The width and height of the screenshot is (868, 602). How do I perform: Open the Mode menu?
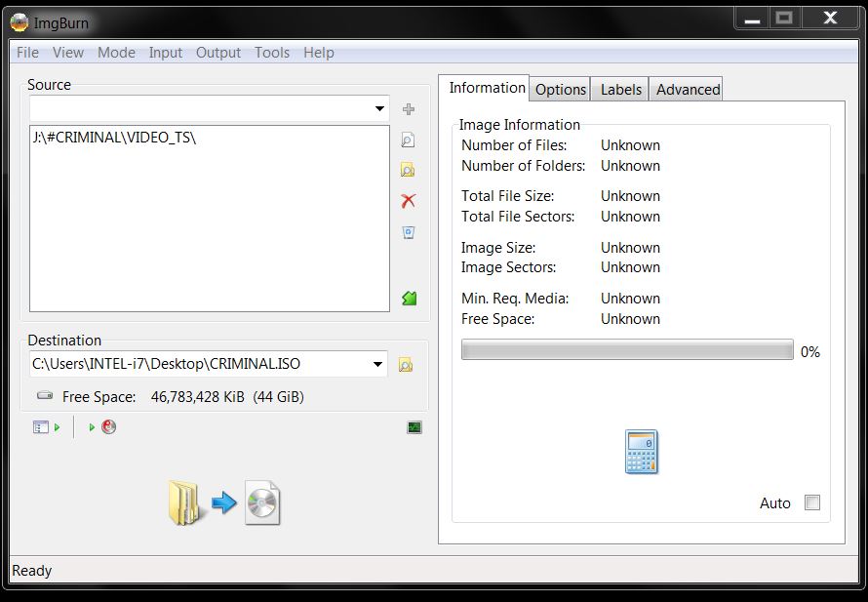click(116, 53)
